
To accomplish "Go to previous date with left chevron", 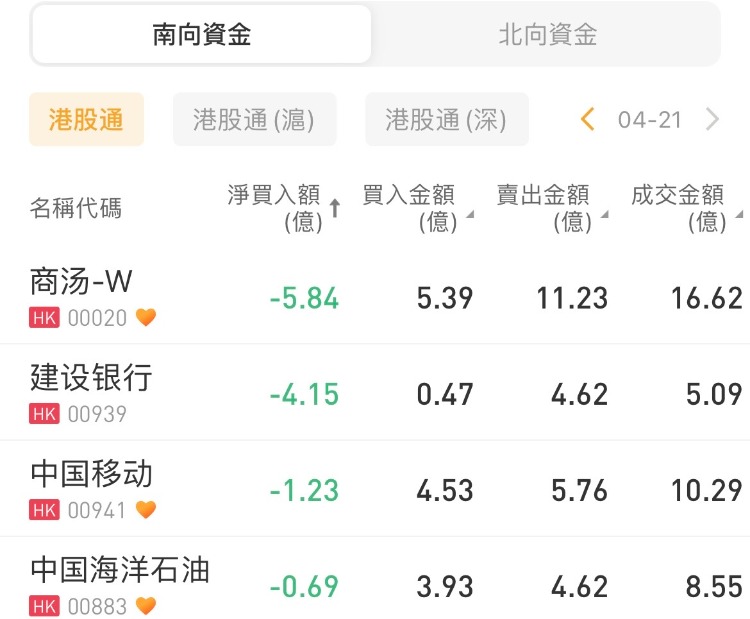I will tap(587, 119).
